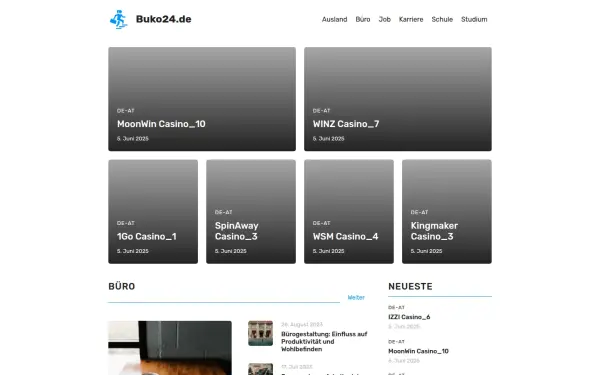Open the 1Go Casino_1 card title
Viewport: 600px width, 375px height.
pos(147,236)
